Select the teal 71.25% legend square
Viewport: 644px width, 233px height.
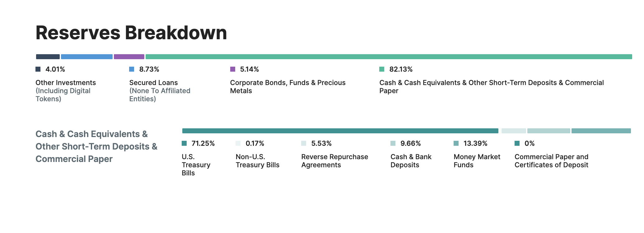pyautogui.click(x=184, y=143)
